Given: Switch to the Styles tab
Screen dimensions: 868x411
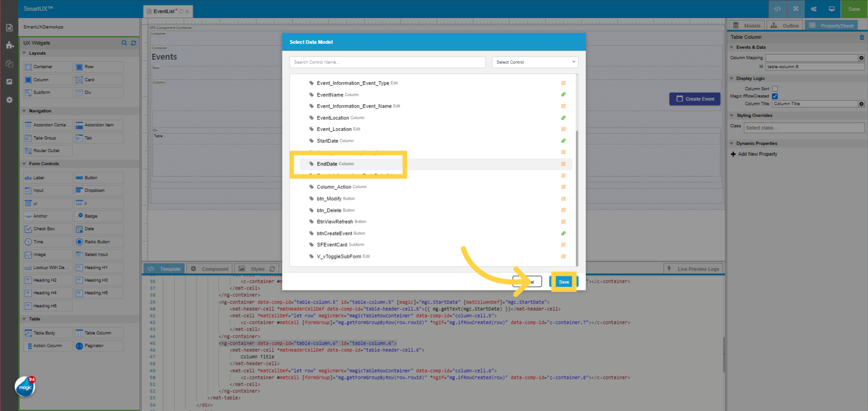Looking at the screenshot, I should pos(256,269).
